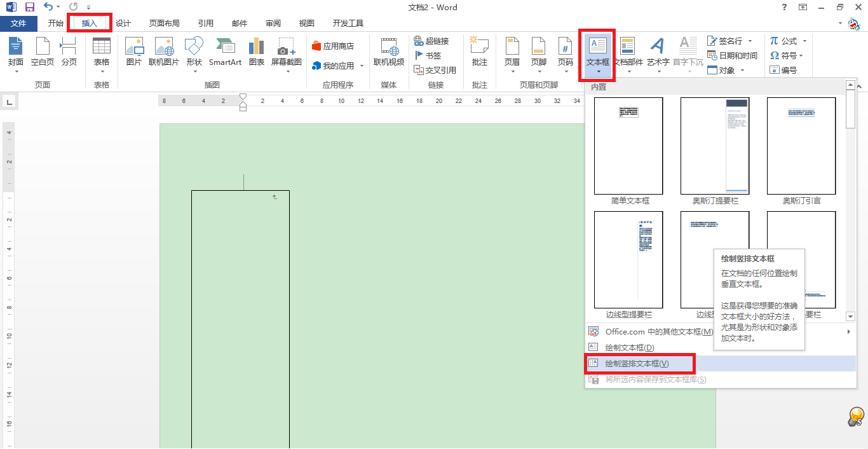The image size is (868, 449).
Task: Save the document from quick access toolbar
Action: [30, 7]
